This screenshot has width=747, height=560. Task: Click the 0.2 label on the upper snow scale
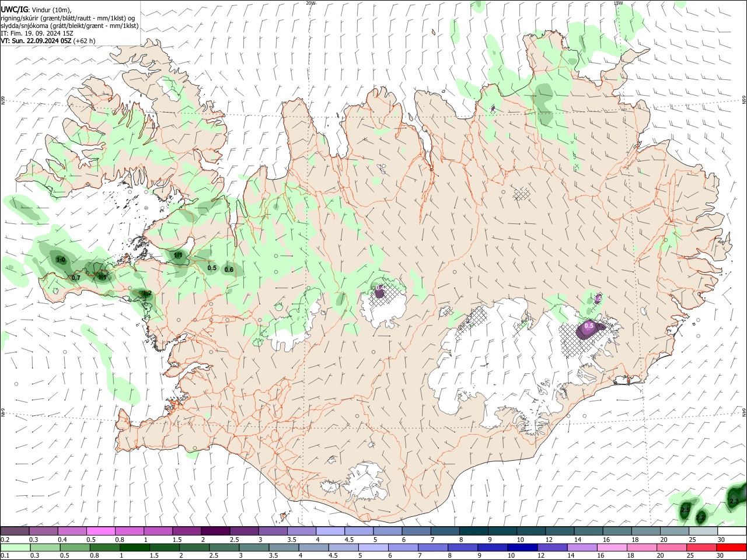[5, 540]
